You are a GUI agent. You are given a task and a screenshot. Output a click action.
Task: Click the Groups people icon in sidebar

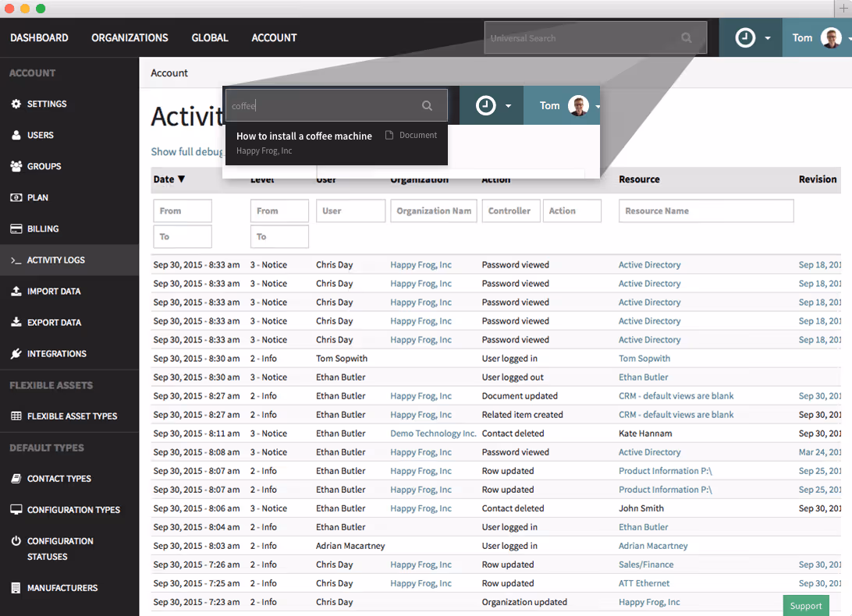coord(16,166)
